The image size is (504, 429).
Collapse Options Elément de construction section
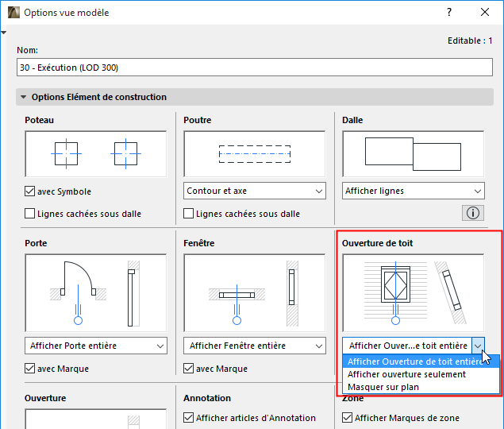24,98
